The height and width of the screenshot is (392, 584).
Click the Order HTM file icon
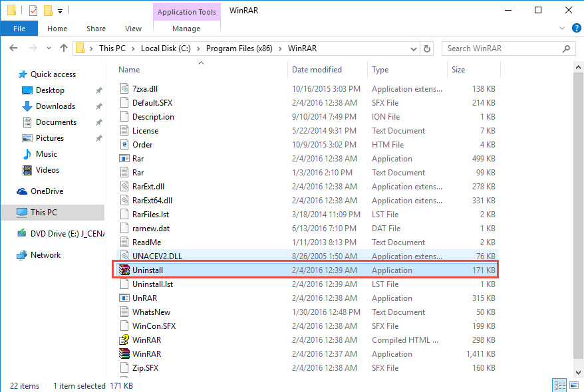(124, 144)
